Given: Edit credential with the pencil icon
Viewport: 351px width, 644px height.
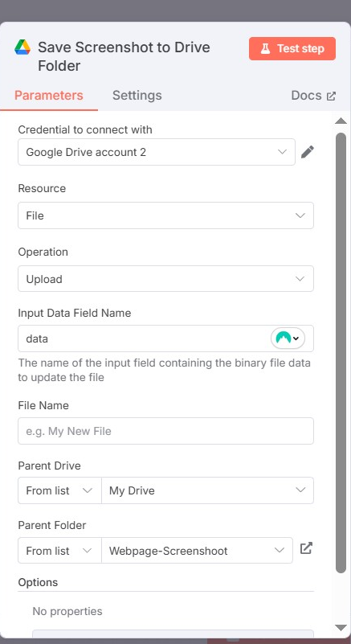Looking at the screenshot, I should (x=308, y=152).
